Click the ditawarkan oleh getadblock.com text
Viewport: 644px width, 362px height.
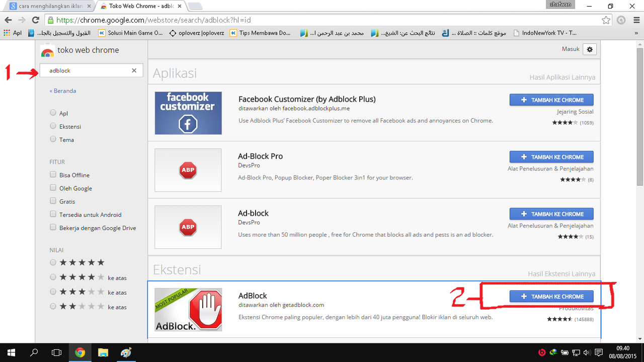click(281, 305)
